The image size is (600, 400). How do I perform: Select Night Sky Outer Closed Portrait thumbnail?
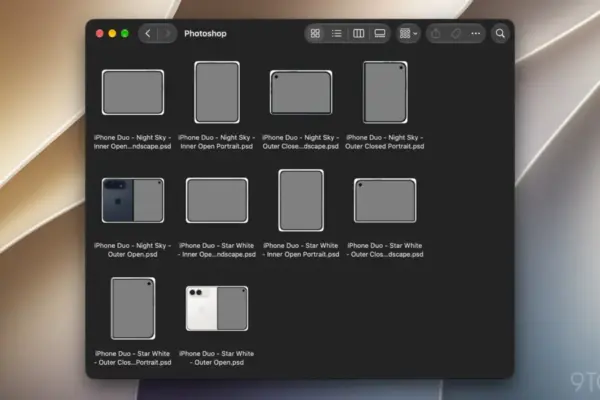385,92
